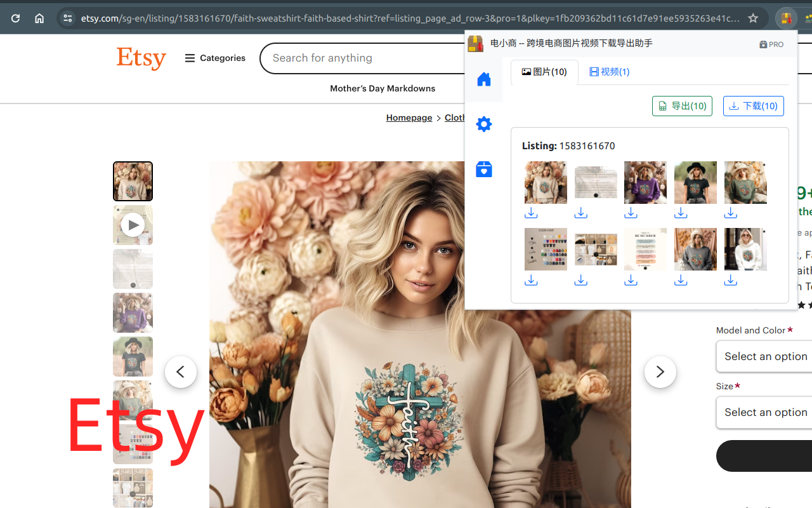Click the 导出(10) export button
This screenshot has height=508, width=812.
coord(682,106)
